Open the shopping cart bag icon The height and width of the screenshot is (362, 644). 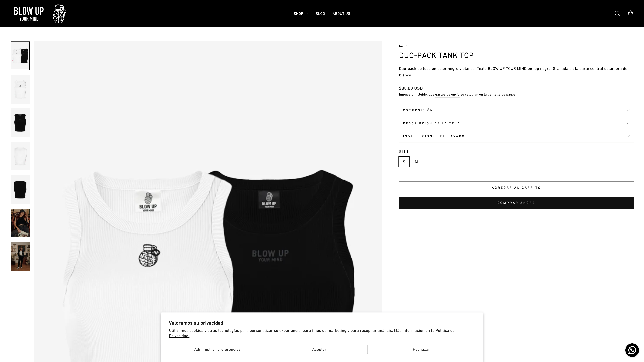click(x=630, y=13)
